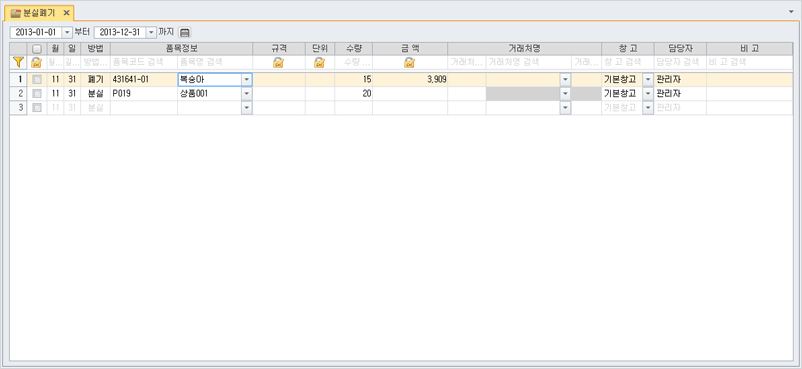
Task: Close the 분실폐기 tab
Action: [x=66, y=13]
